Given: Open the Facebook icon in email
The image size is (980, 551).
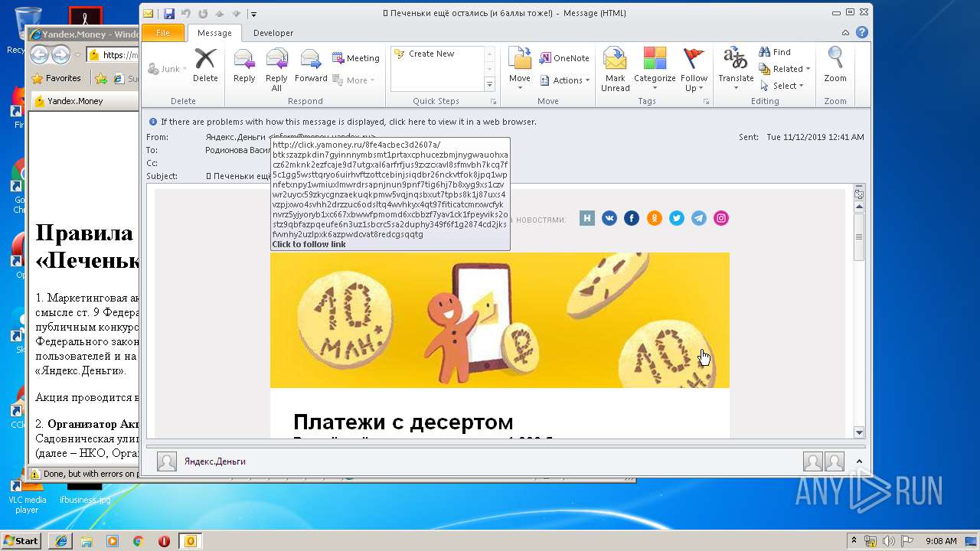Looking at the screenshot, I should tap(632, 218).
